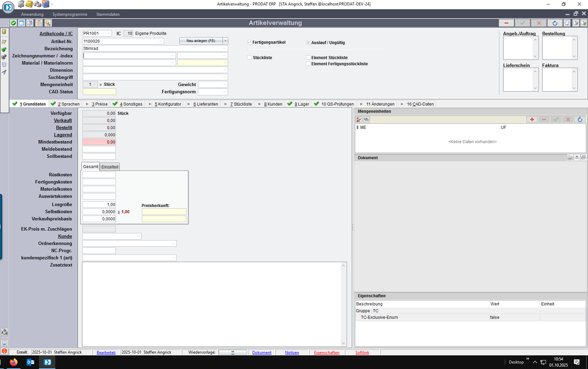Open the Kunde field lookup ellipsis
Image resolution: width=588 pixels, height=369 pixels.
click(x=138, y=236)
